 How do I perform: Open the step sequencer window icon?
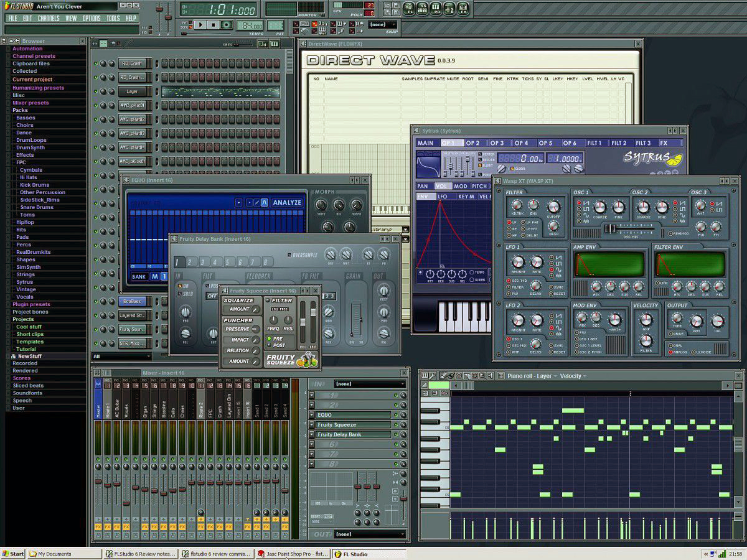[x=423, y=9]
